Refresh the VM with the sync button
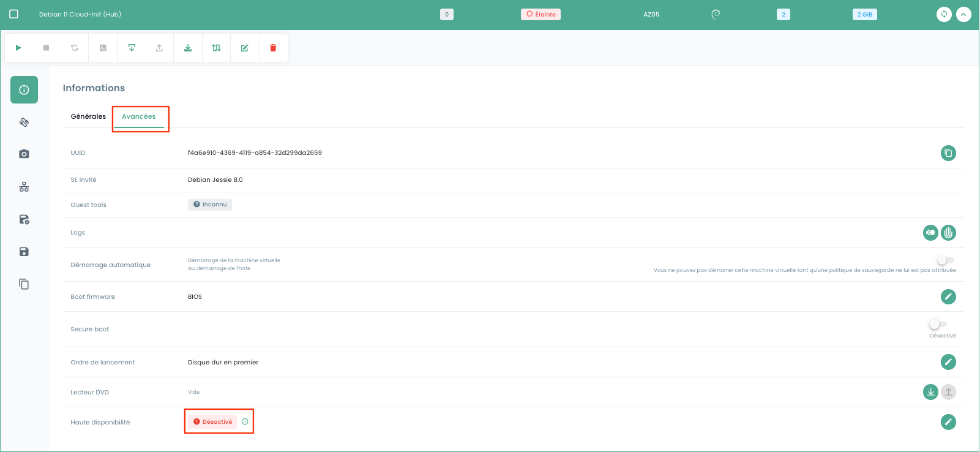This screenshot has height=452, width=980. pos(944,14)
